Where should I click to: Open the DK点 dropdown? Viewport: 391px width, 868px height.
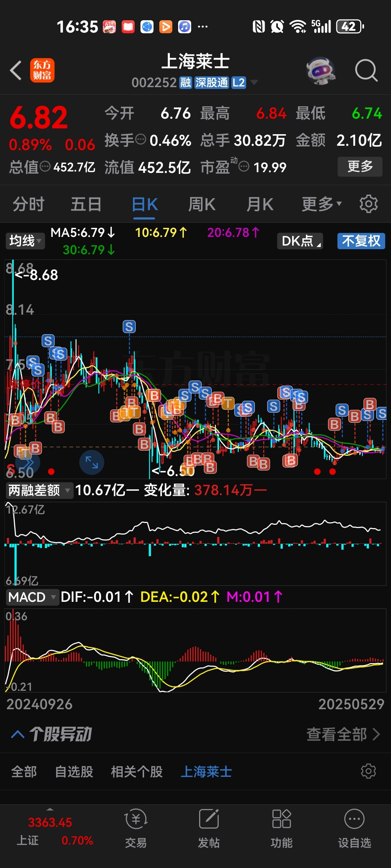click(300, 241)
